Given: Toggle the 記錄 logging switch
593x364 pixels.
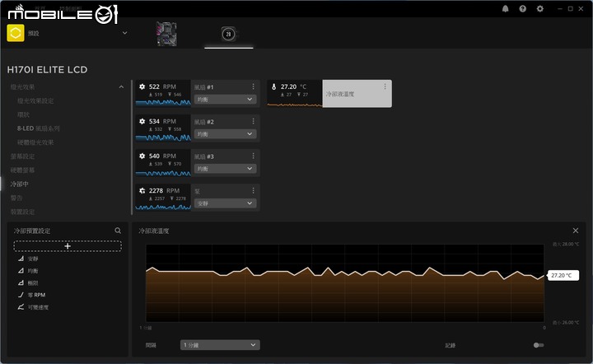Looking at the screenshot, I should [539, 345].
